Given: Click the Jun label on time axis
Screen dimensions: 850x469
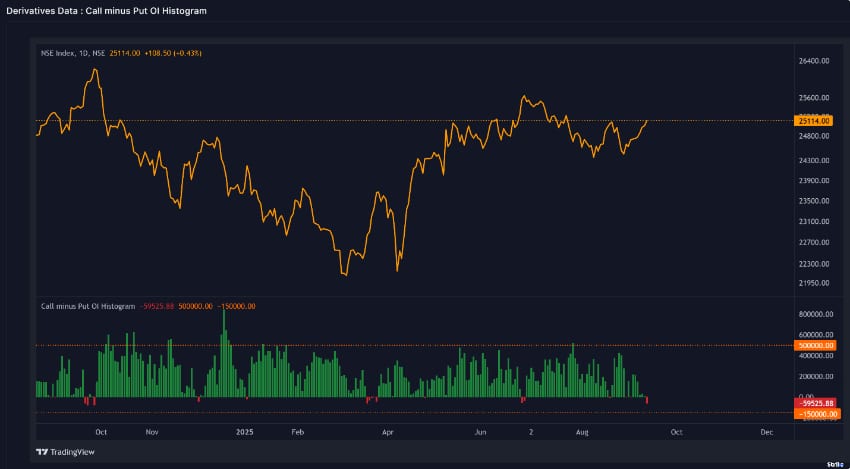Looking at the screenshot, I should tap(480, 432).
